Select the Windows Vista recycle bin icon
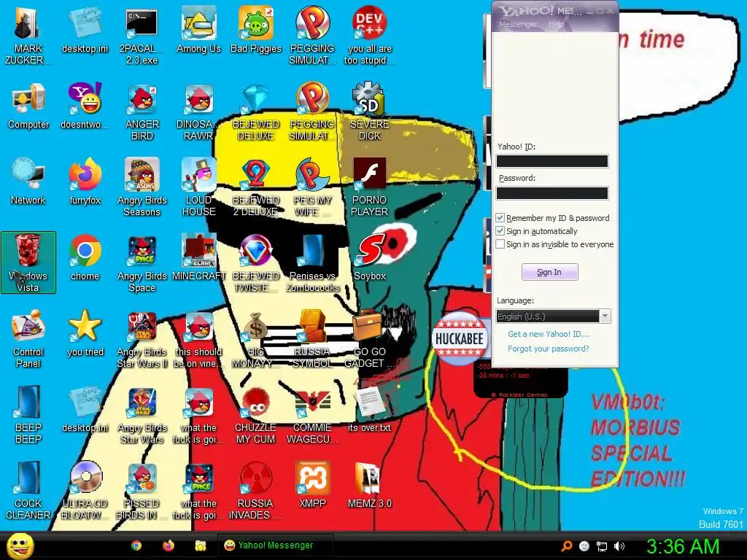This screenshot has height=560, width=747. point(28,262)
